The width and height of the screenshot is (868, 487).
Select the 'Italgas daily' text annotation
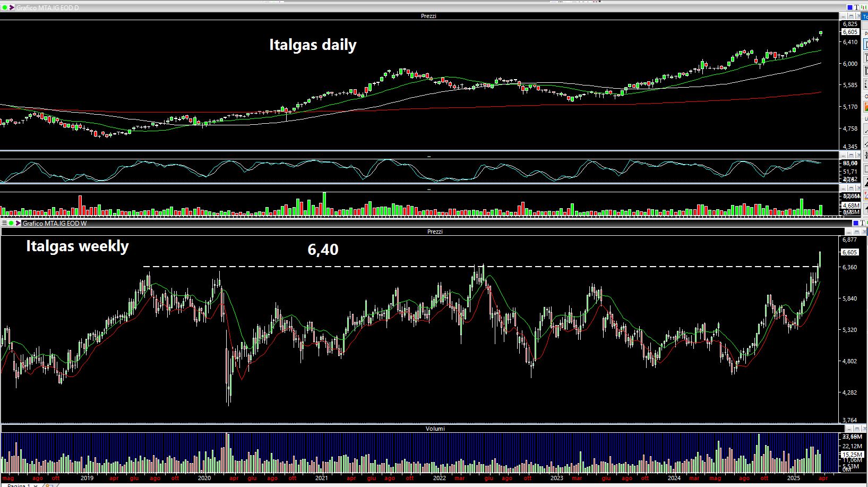coord(313,45)
